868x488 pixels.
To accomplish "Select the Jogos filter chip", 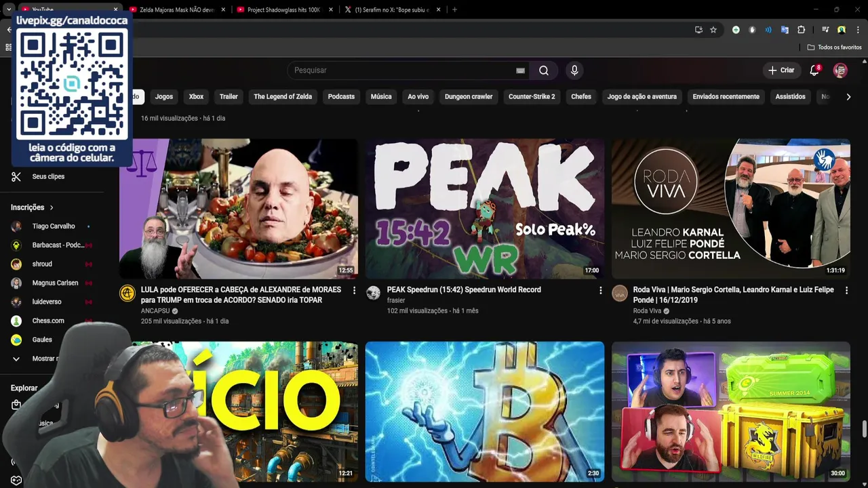I will (x=164, y=97).
